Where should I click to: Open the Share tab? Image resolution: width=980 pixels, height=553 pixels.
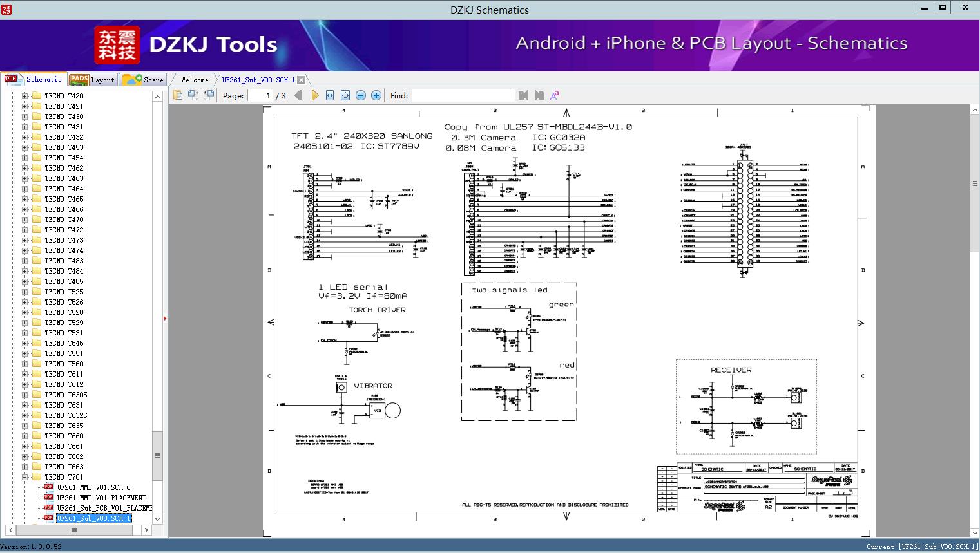[x=144, y=79]
